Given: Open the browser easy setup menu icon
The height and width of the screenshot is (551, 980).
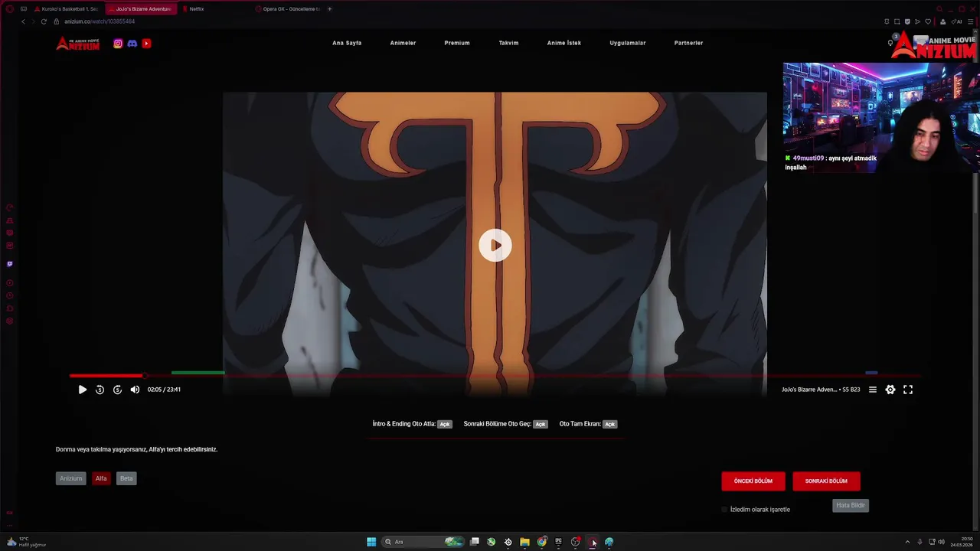Looking at the screenshot, I should point(971,21).
